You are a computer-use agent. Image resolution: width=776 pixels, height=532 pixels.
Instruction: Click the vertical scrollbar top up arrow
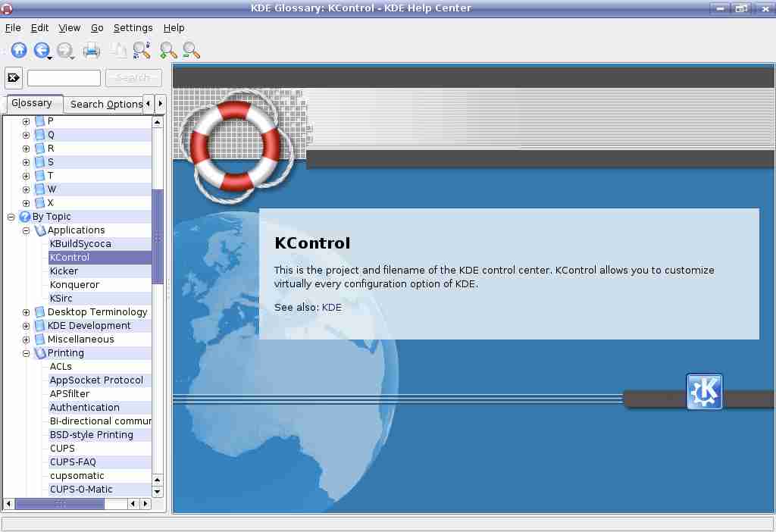point(158,122)
